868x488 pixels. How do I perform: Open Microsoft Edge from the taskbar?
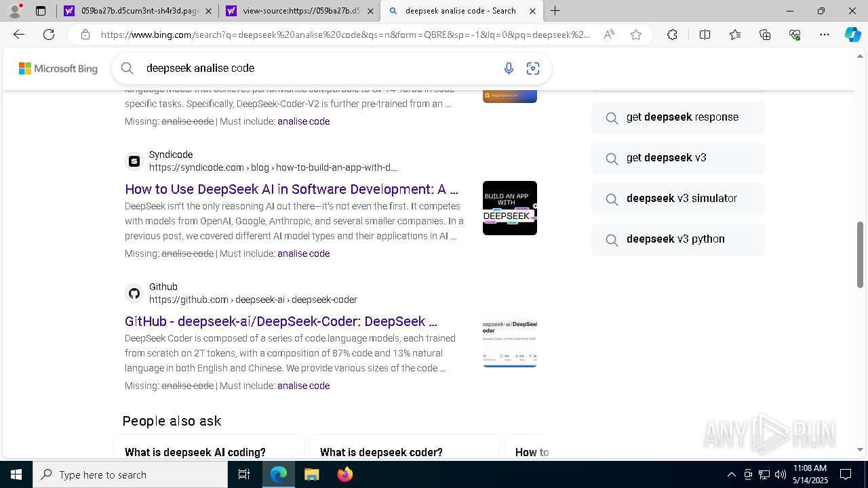tap(279, 474)
